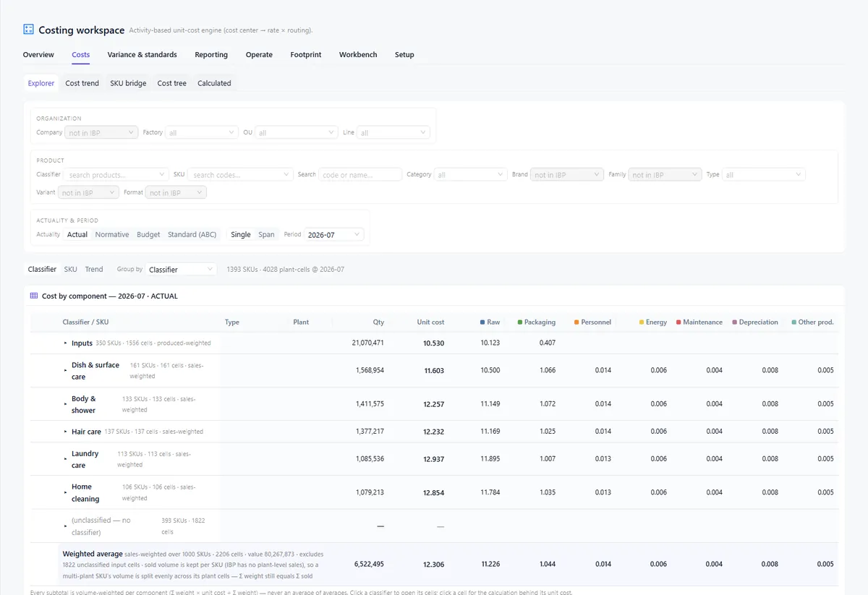Expand the Dish & surface care row
Viewport: 868px width, 595px height.
(x=65, y=371)
